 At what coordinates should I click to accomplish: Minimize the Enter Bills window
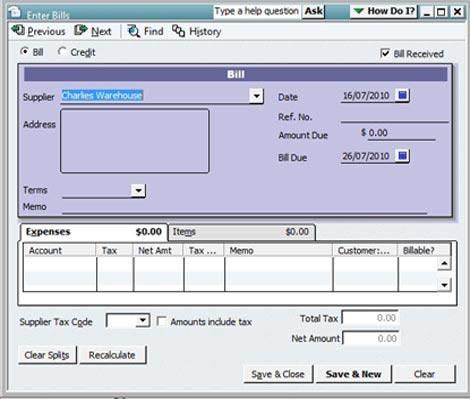[426, 12]
